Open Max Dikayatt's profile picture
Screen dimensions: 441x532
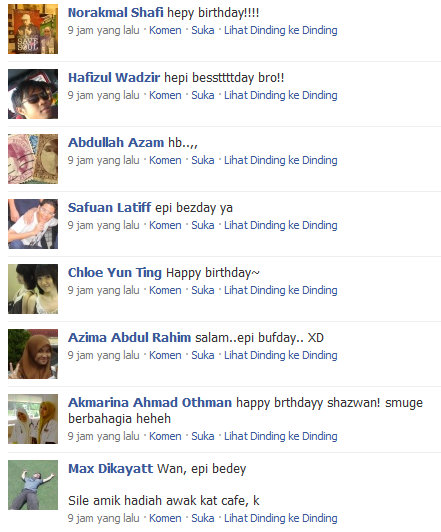point(33,485)
